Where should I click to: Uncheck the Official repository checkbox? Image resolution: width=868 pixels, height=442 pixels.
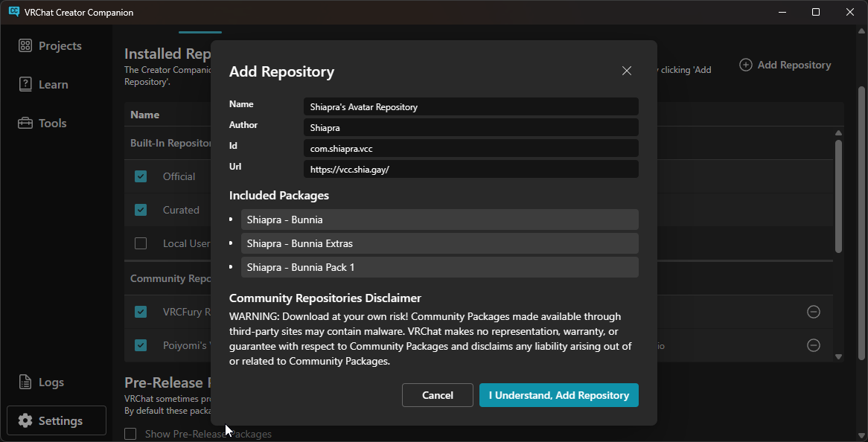141,176
